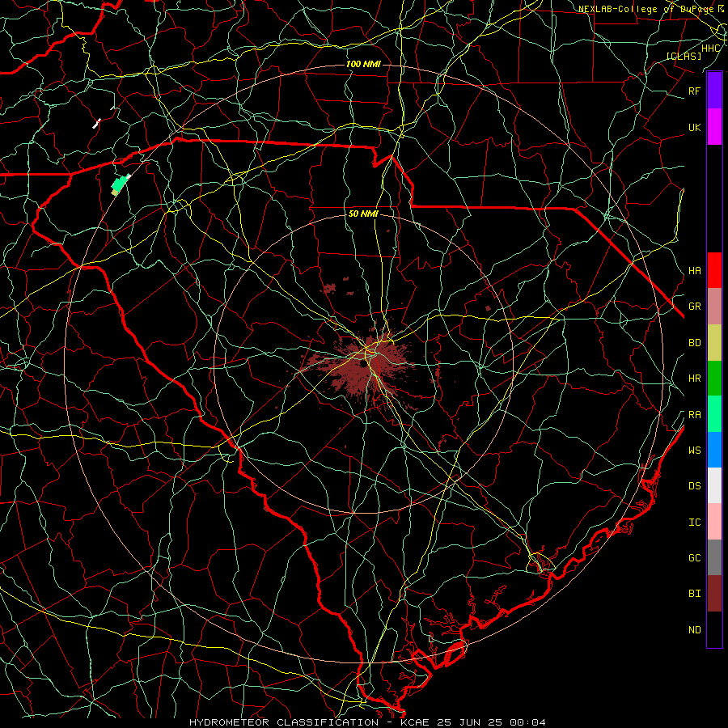This screenshot has width=728, height=728.
Task: Click the "IC" legend label
Action: (x=694, y=523)
